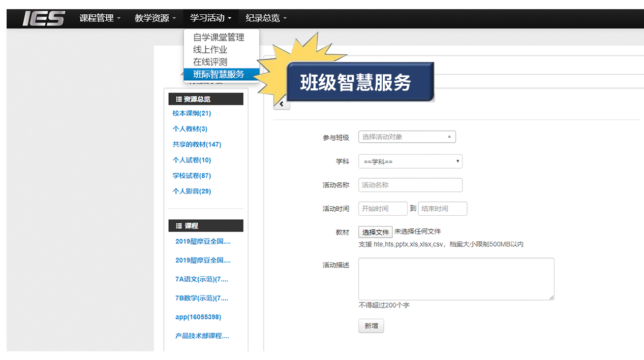
Task: Click the 结束时间 end time field
Action: point(442,209)
